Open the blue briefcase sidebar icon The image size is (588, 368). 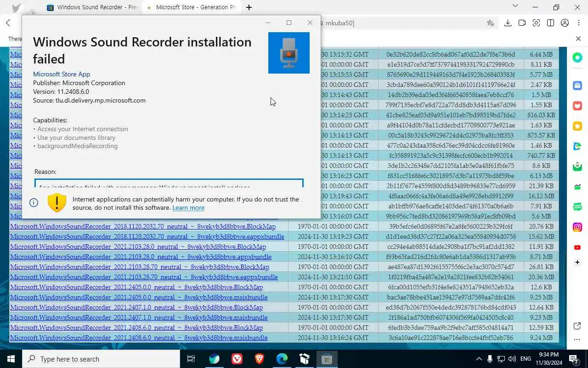coord(577,86)
